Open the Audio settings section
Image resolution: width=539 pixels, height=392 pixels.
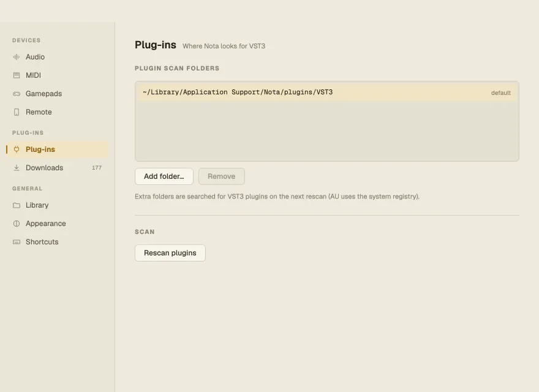click(x=58, y=57)
